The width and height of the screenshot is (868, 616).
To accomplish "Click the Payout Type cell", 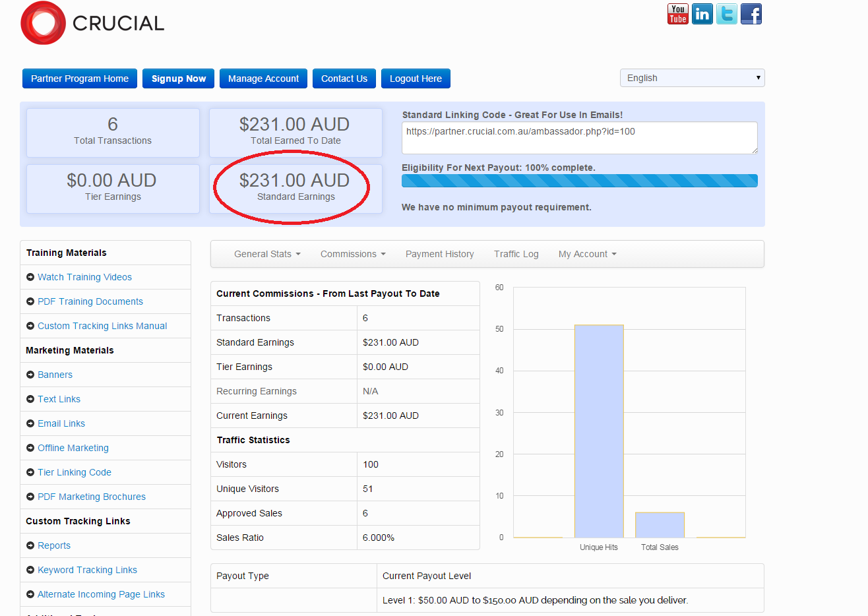I will [294, 576].
